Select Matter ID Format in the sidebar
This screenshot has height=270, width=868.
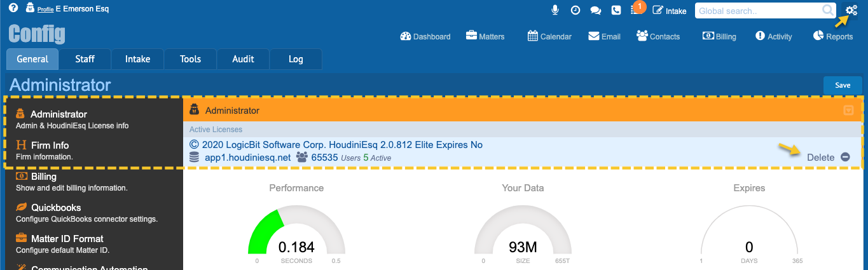pyautogui.click(x=93, y=244)
